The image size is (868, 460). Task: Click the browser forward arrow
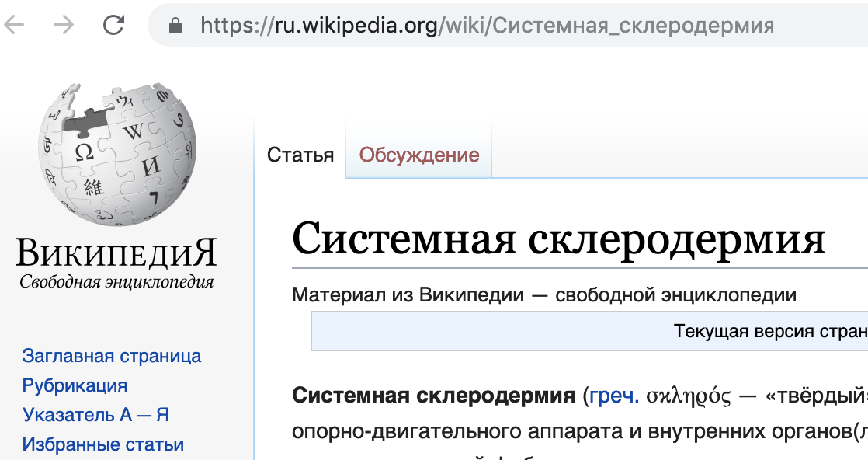click(x=64, y=25)
